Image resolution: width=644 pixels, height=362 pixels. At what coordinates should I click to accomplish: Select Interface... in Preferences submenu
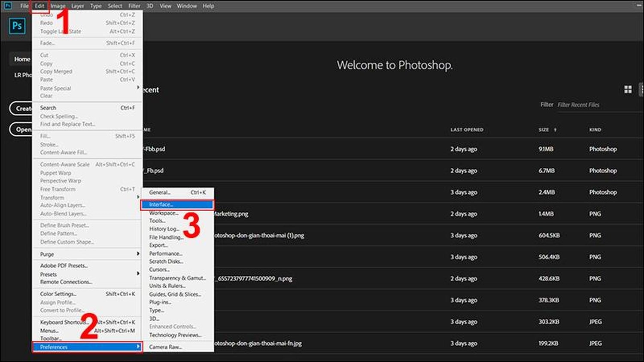click(177, 204)
